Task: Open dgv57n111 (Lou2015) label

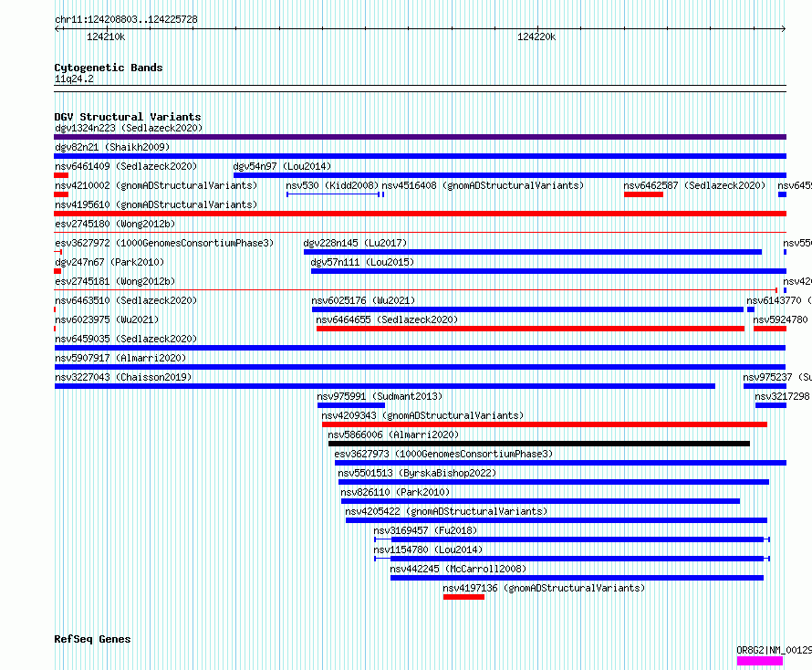Action: pyautogui.click(x=362, y=262)
